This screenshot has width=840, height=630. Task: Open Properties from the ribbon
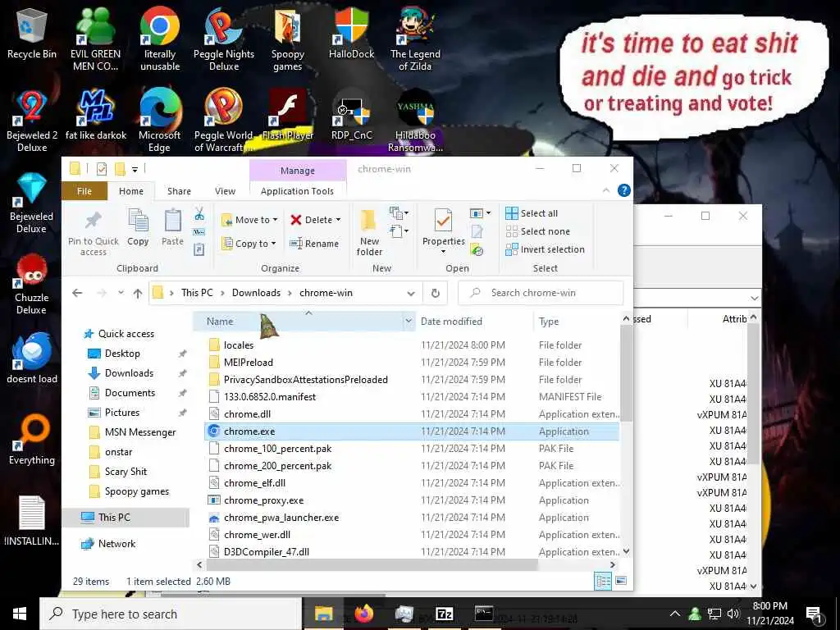pos(444,231)
